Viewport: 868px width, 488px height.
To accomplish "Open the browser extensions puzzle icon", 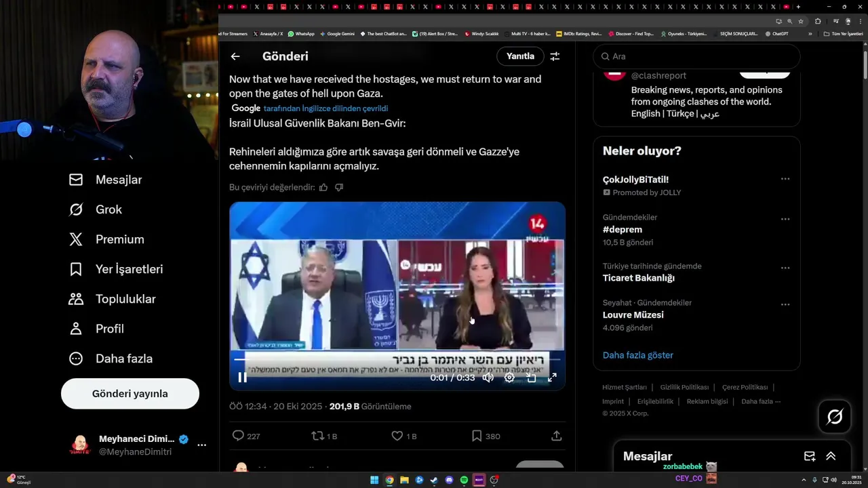I will (x=818, y=21).
